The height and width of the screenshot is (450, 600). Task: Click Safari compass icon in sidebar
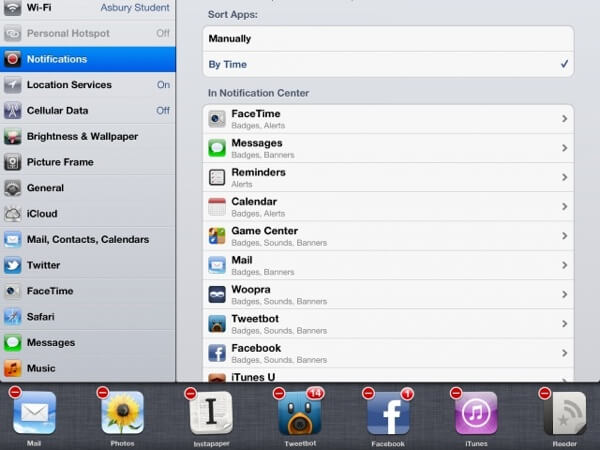pos(13,317)
